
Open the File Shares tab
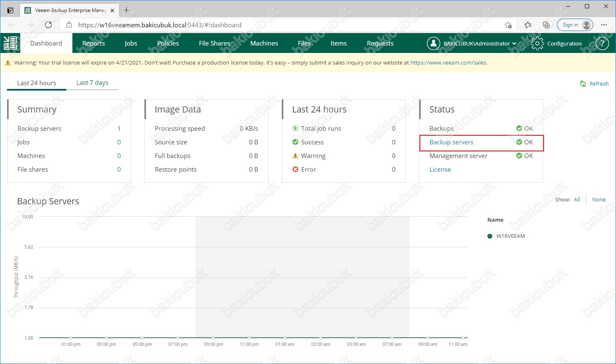pos(214,43)
